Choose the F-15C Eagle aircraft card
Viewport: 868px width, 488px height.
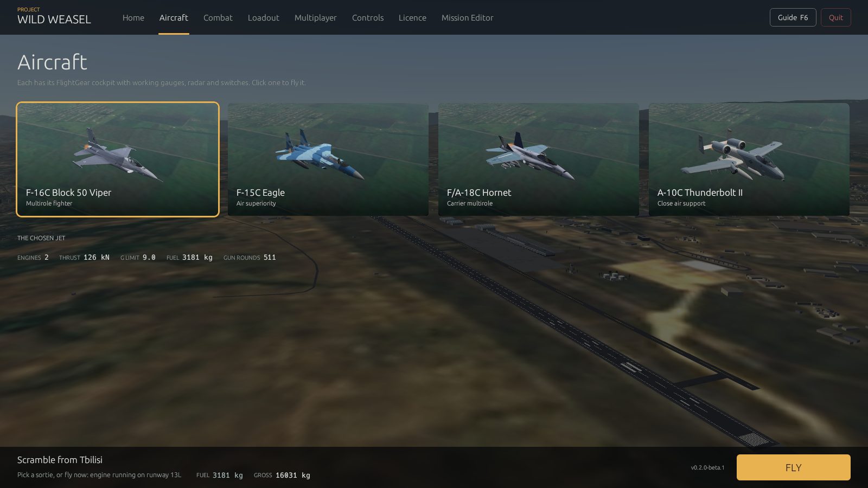tap(328, 159)
